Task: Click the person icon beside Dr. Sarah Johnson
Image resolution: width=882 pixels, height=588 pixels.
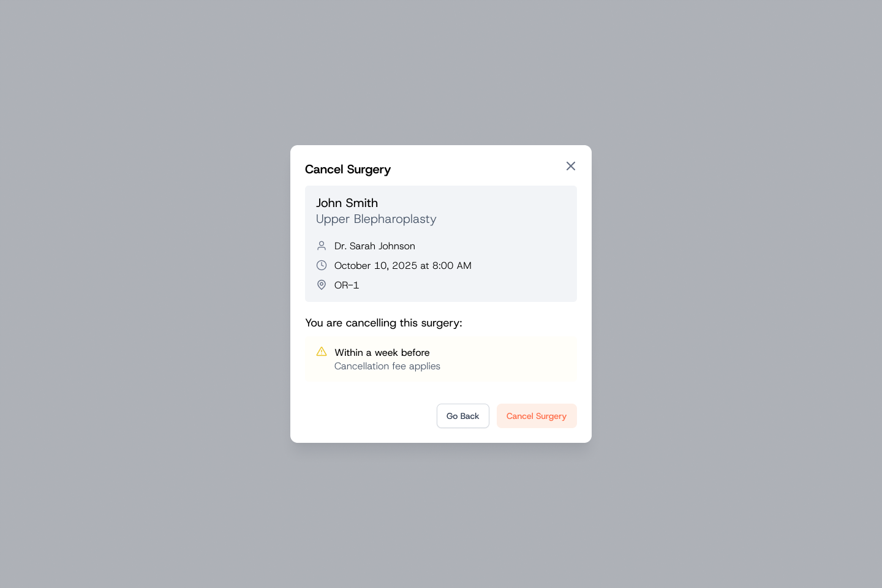Action: coord(322,246)
